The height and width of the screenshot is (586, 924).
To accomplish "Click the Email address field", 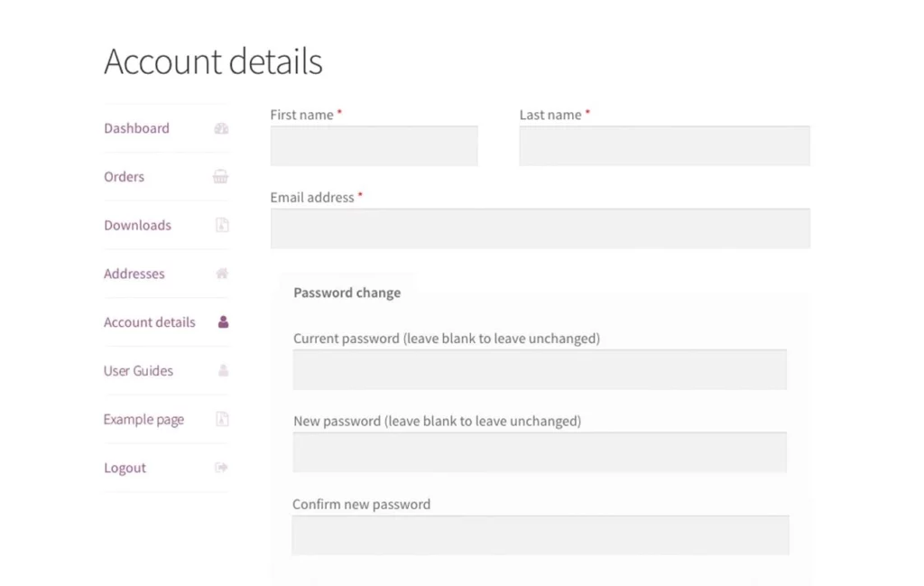I will [540, 228].
